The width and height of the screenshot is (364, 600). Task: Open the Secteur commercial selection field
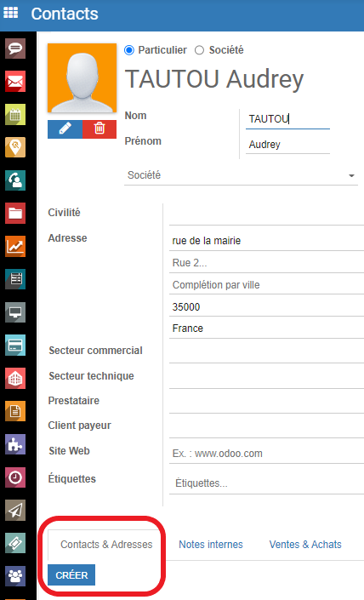pyautogui.click(x=266, y=351)
